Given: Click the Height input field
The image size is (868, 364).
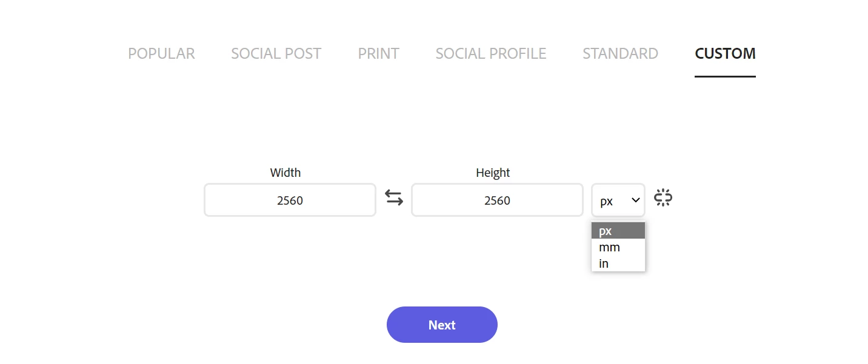Looking at the screenshot, I should click(x=497, y=200).
